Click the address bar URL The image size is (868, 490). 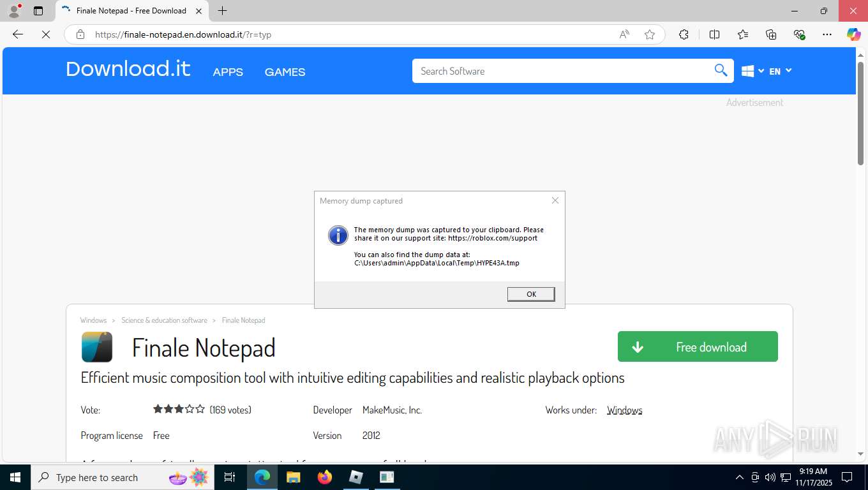pyautogui.click(x=183, y=34)
